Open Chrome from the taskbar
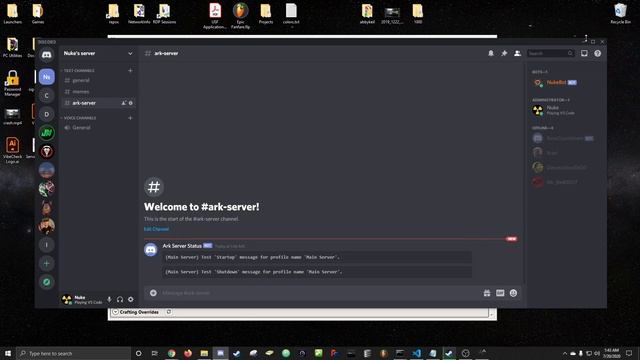640x360 pixels. coord(171,353)
